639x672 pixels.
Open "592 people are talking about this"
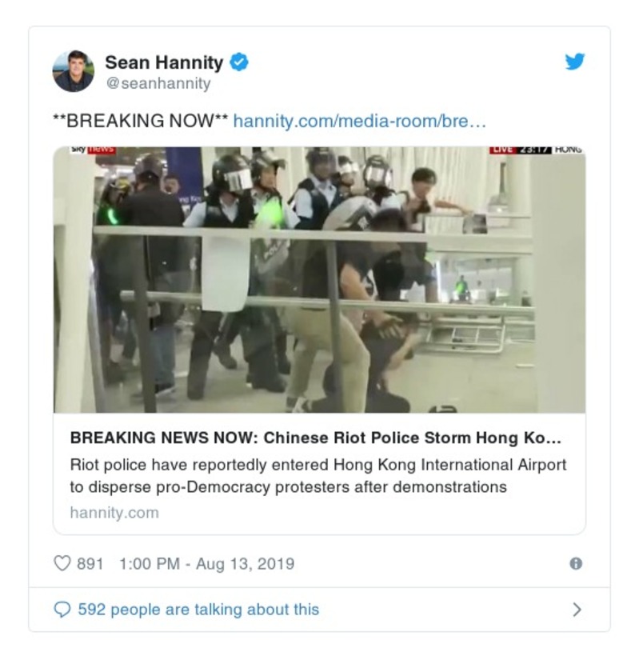pyautogui.click(x=198, y=610)
